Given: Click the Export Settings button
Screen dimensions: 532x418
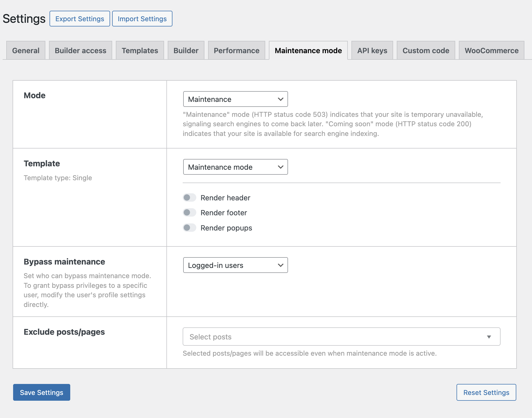Looking at the screenshot, I should (x=80, y=19).
